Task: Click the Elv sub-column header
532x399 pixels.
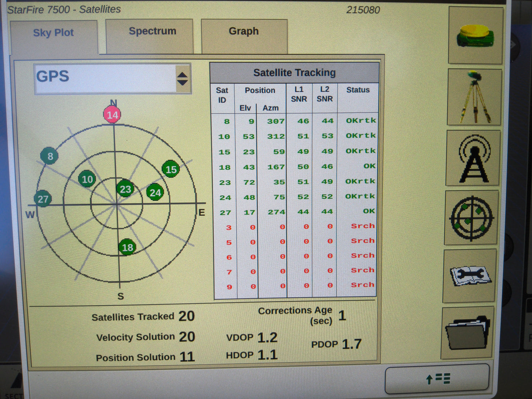Action: (245, 108)
